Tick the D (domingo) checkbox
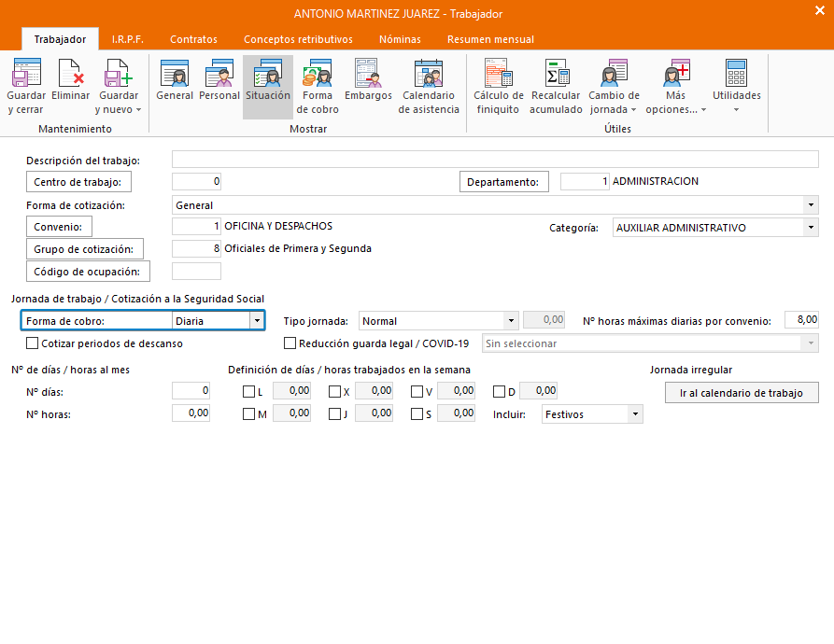 click(x=499, y=392)
